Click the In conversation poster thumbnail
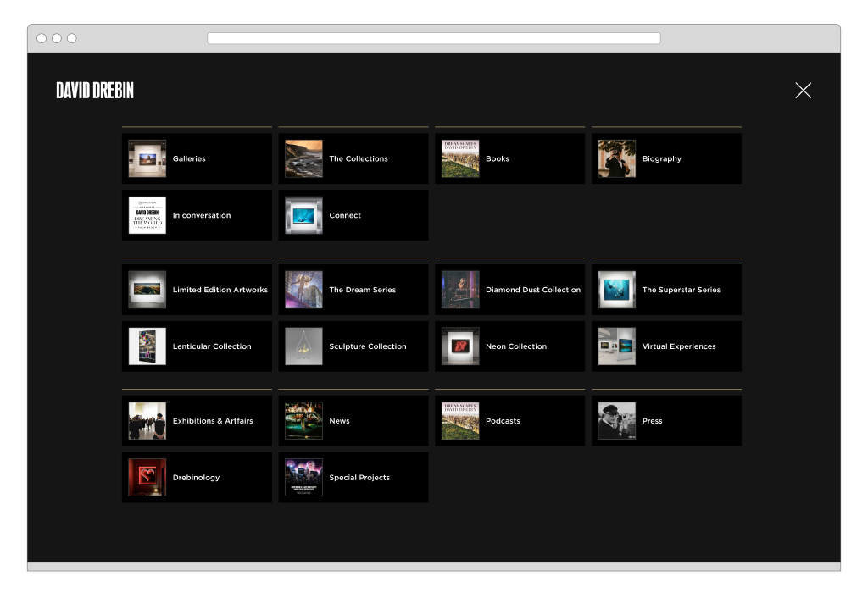 [x=147, y=216]
